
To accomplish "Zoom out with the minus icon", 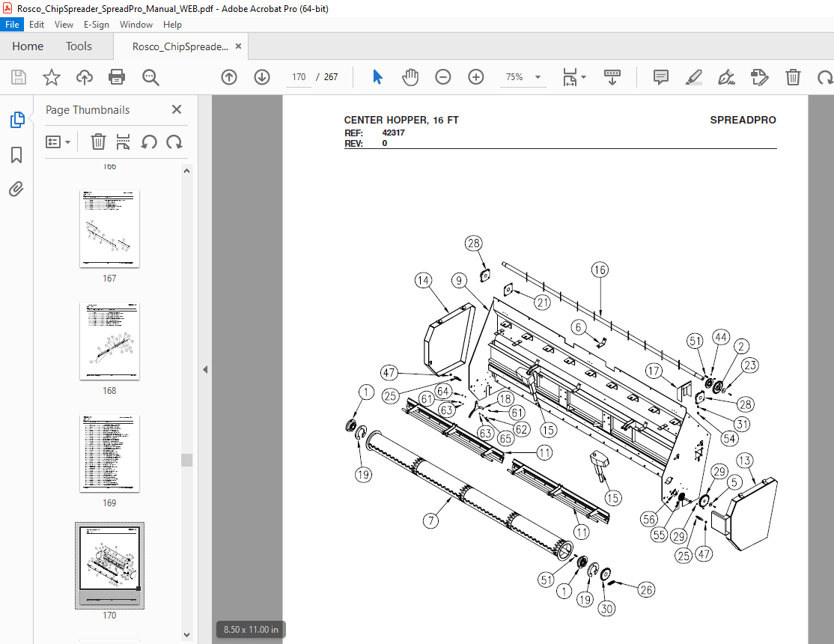I will pyautogui.click(x=443, y=77).
